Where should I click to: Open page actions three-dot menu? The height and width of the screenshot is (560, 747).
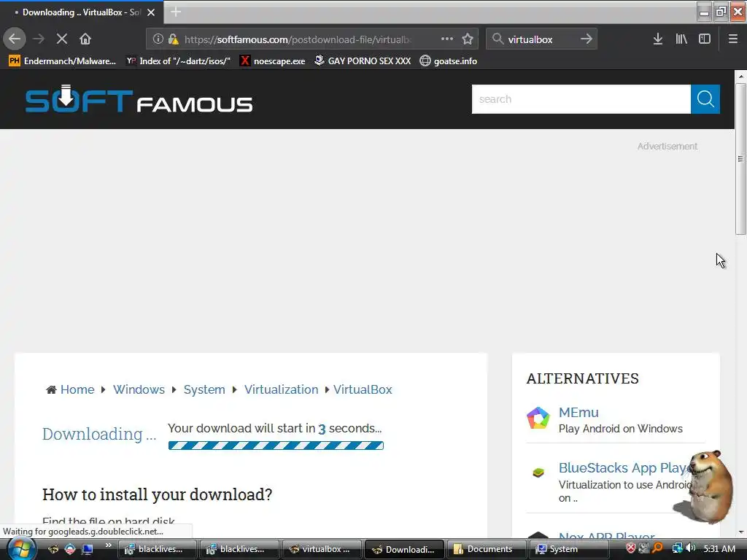point(447,39)
